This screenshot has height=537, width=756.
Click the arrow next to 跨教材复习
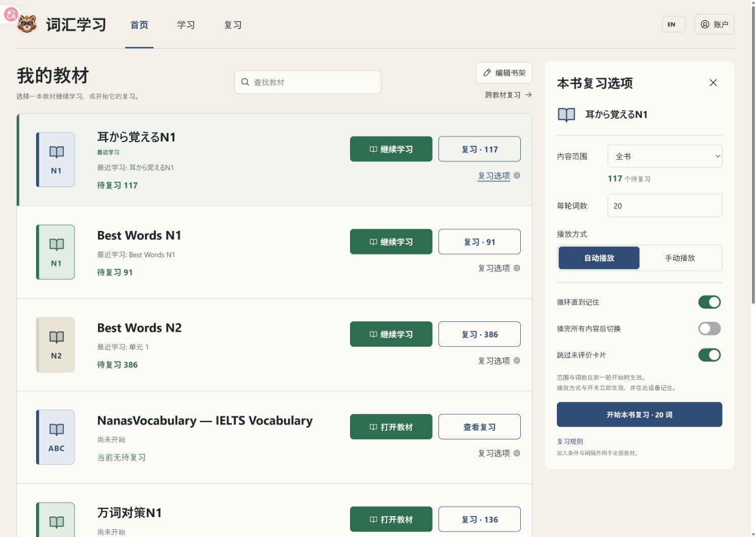pyautogui.click(x=528, y=95)
